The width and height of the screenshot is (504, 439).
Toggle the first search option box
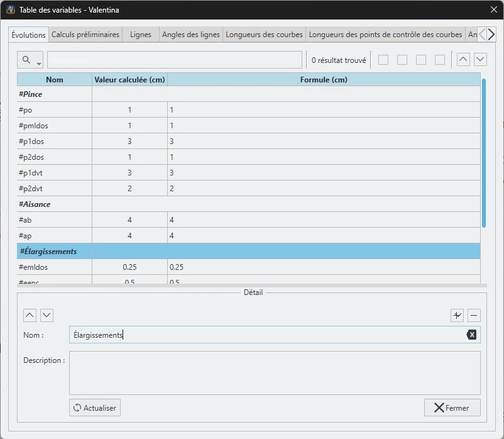pos(383,60)
